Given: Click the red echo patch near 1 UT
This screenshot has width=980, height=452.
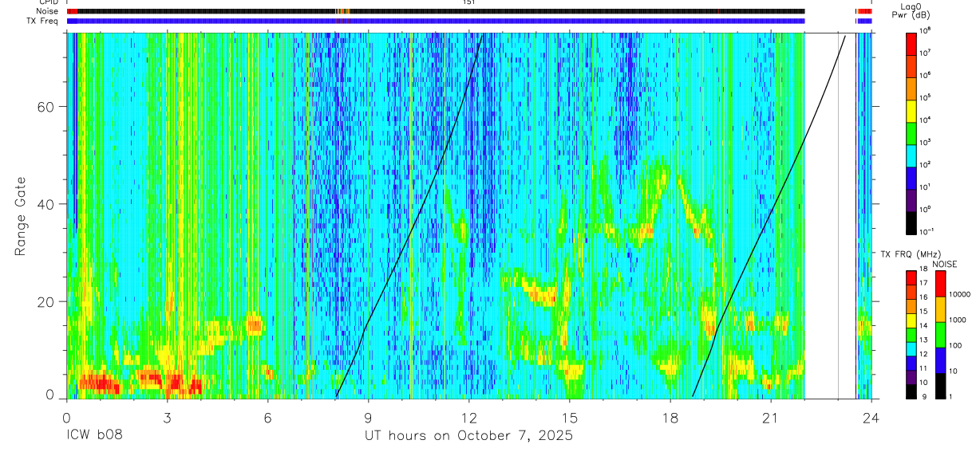Looking at the screenshot, I should point(100,383).
